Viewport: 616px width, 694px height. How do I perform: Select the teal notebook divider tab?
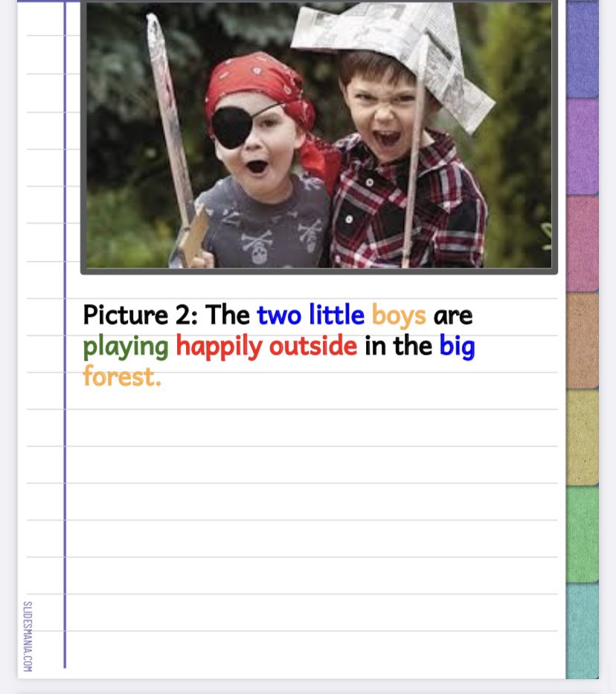point(583,631)
